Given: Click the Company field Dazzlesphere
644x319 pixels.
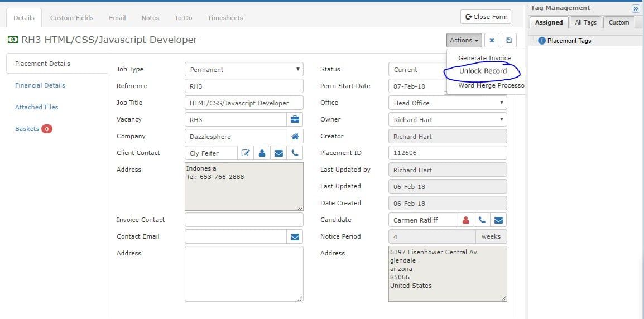Looking at the screenshot, I should click(236, 136).
